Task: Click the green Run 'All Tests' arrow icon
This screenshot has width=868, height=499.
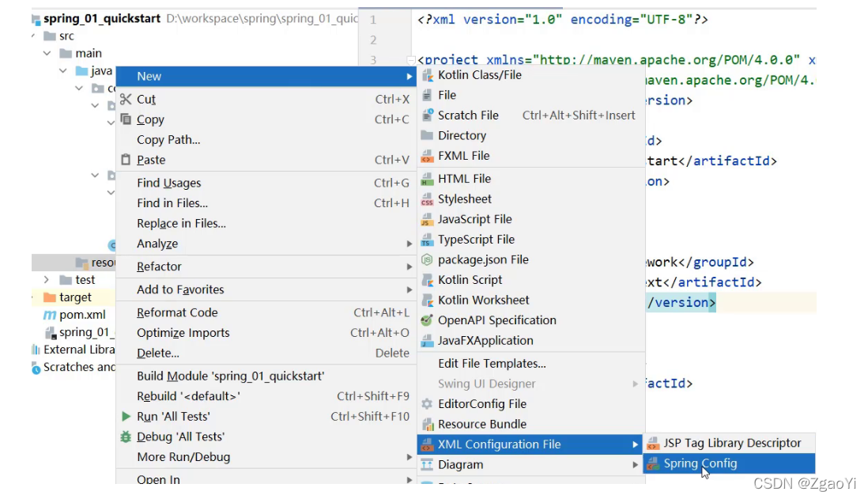Action: coord(126,416)
